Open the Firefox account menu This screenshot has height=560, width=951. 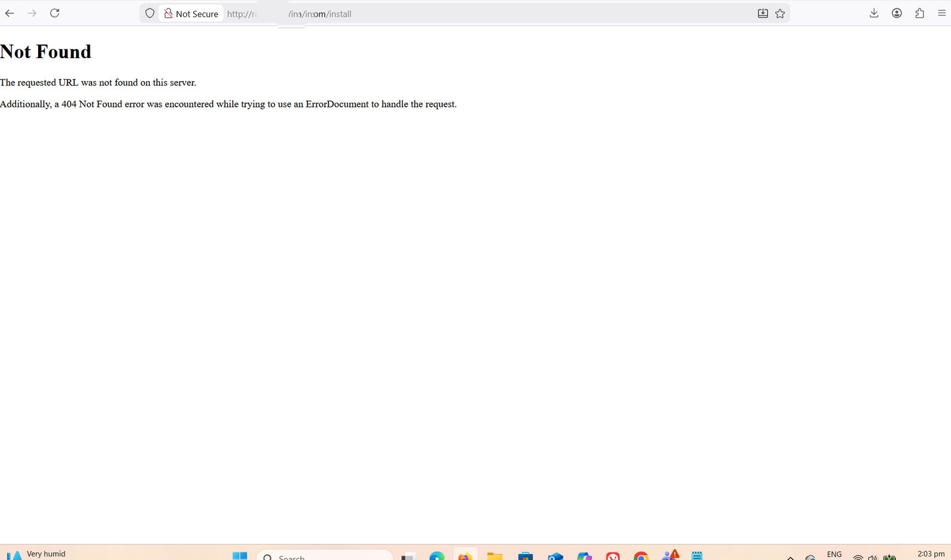(x=897, y=13)
